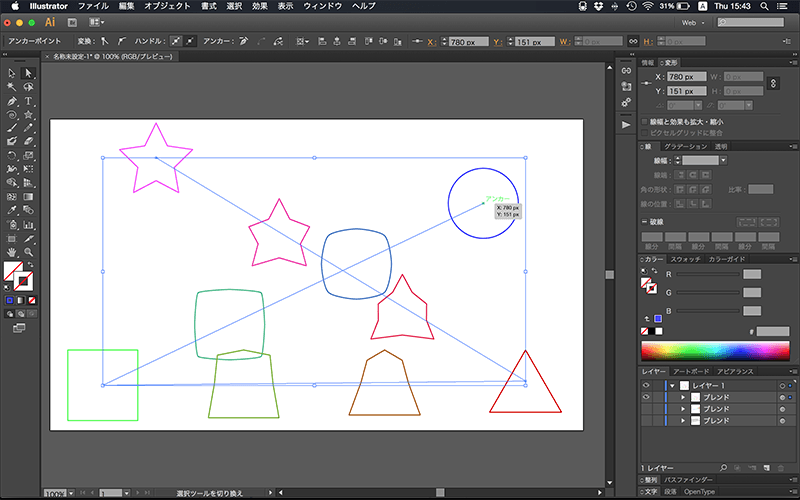Click the R color slider track
Image resolution: width=800 pixels, height=500 pixels.
[x=708, y=274]
